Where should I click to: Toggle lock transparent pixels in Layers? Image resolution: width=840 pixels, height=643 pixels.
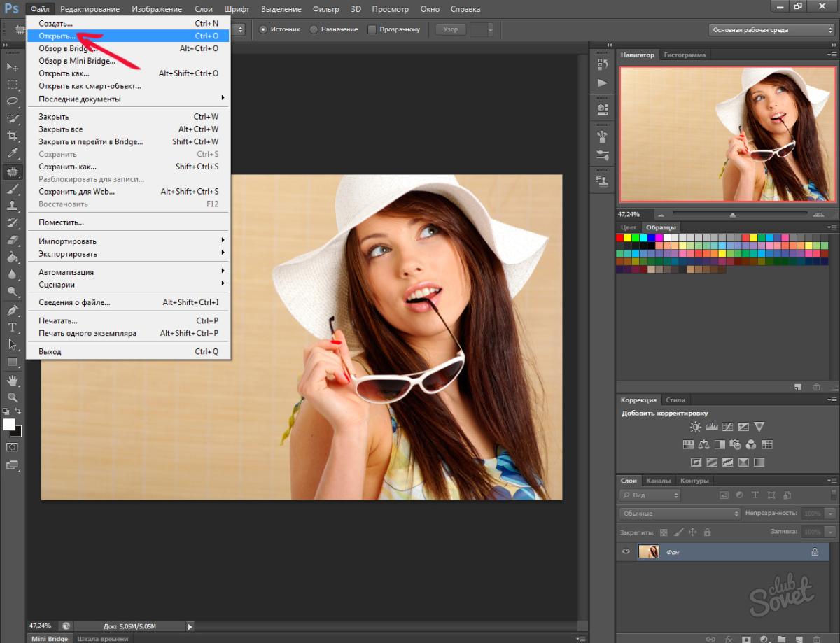click(x=664, y=532)
